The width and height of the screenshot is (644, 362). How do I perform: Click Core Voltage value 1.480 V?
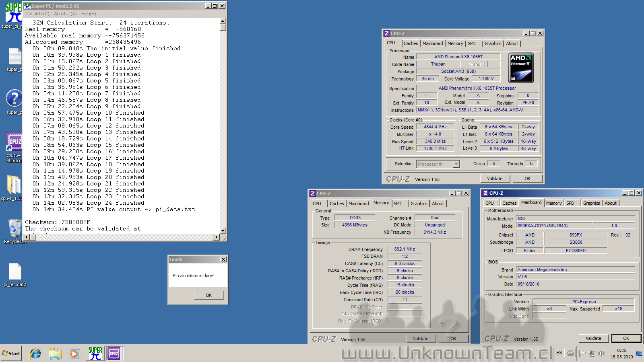click(x=486, y=78)
